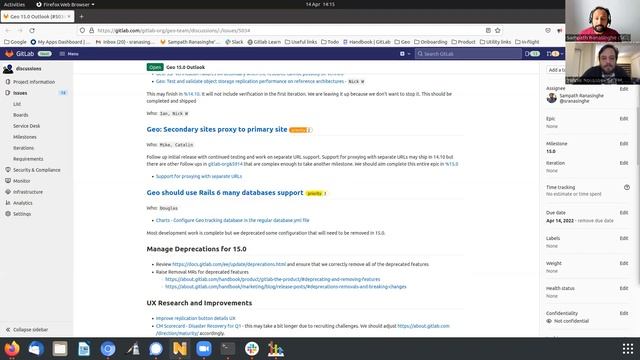Edit the Epic field
The width and height of the screenshot is (640, 360).
click(624, 119)
